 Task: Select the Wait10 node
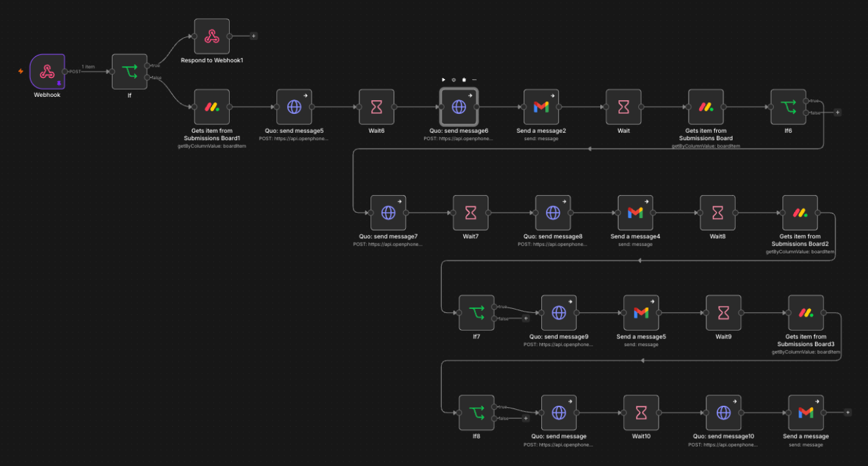[x=642, y=412]
